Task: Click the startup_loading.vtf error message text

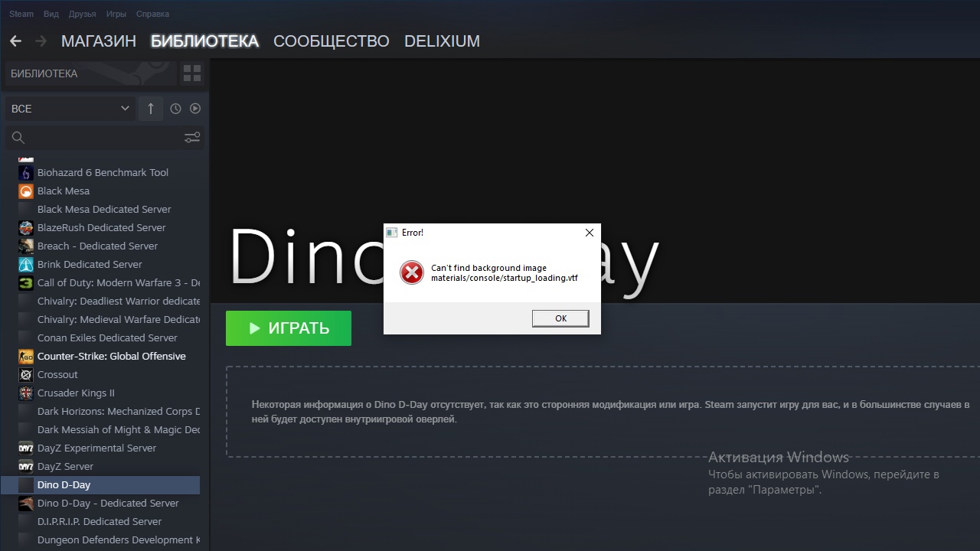Action: (x=505, y=273)
